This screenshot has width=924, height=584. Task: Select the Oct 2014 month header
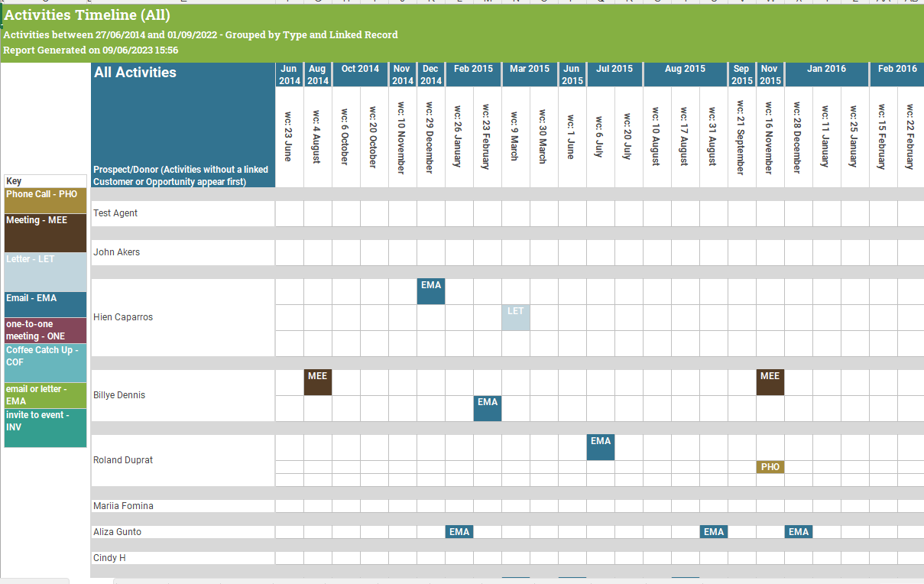(x=360, y=75)
